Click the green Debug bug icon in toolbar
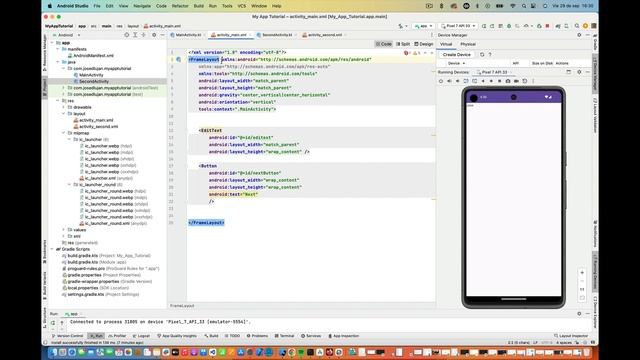640x360 pixels. (x=509, y=26)
